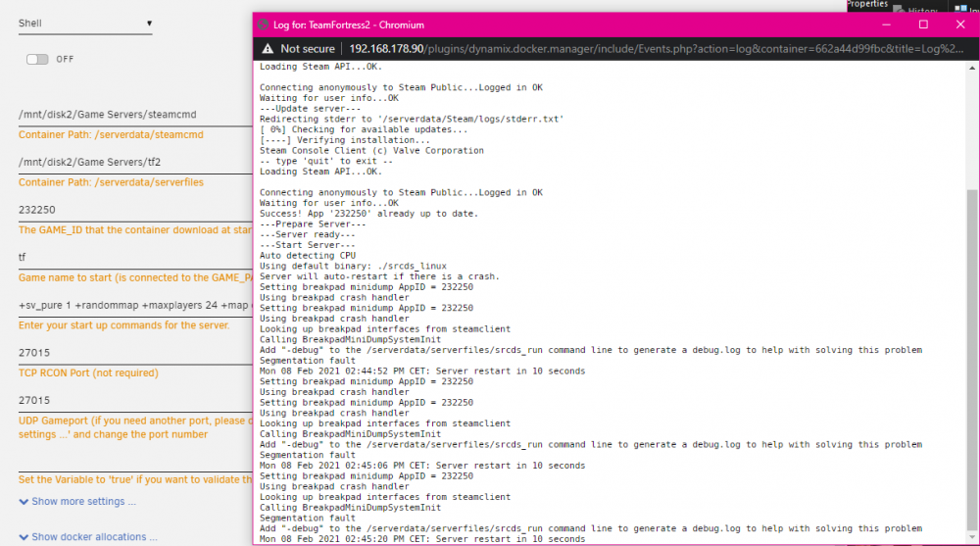Click the Chromium icon in log window title

(x=263, y=25)
